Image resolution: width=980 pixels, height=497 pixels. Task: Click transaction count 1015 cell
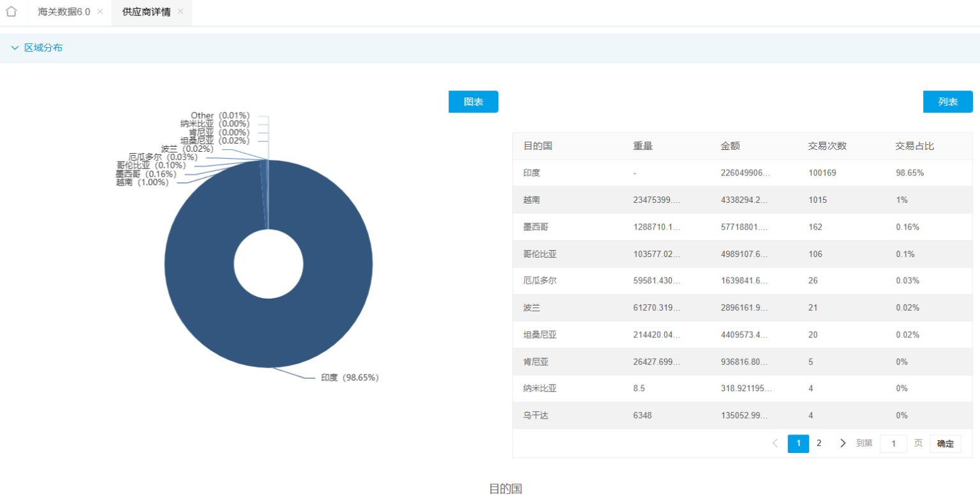817,200
